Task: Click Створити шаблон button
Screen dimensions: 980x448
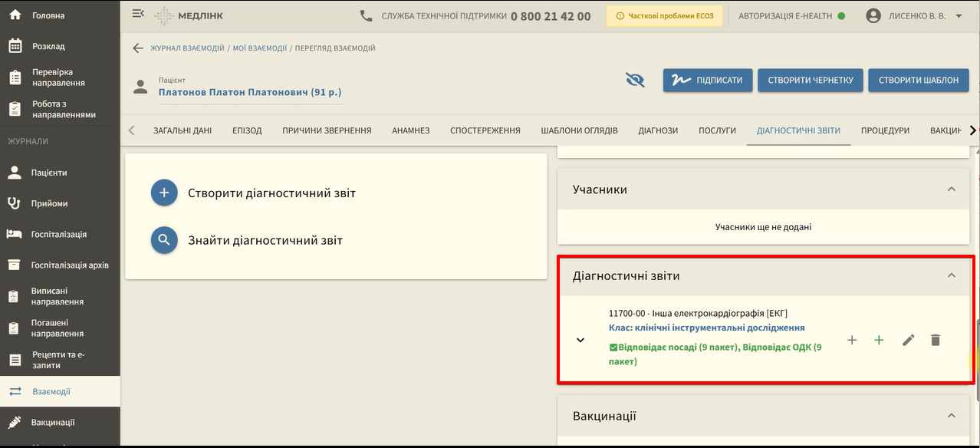Action: (919, 81)
